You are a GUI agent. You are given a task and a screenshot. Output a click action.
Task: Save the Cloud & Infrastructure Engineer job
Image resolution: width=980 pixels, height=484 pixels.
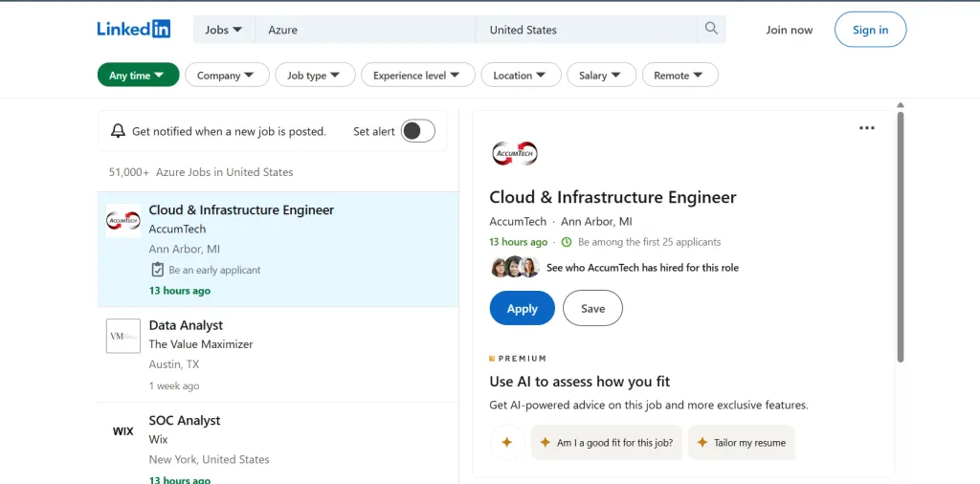592,308
